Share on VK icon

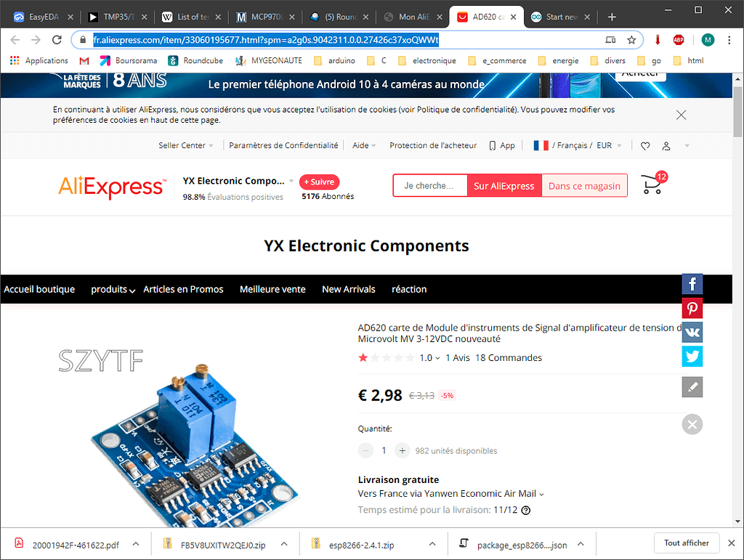coord(692,333)
